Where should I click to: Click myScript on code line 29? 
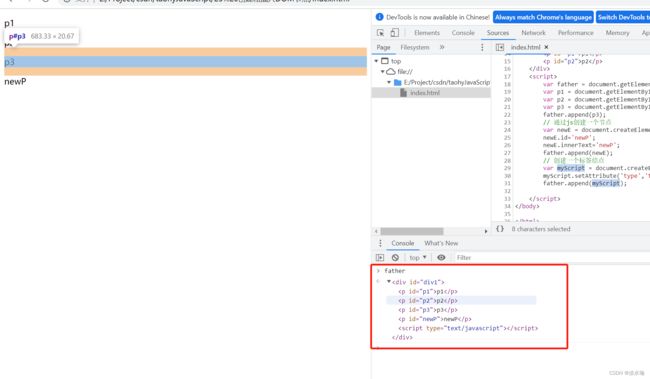[570, 168]
